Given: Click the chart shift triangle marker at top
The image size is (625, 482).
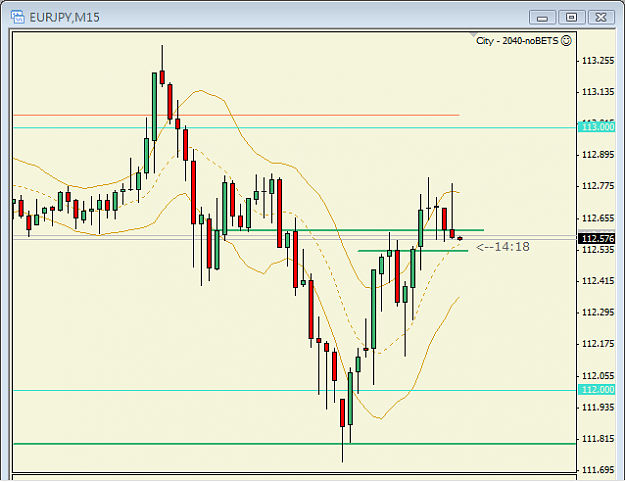Looking at the screenshot, I should tap(474, 35).
